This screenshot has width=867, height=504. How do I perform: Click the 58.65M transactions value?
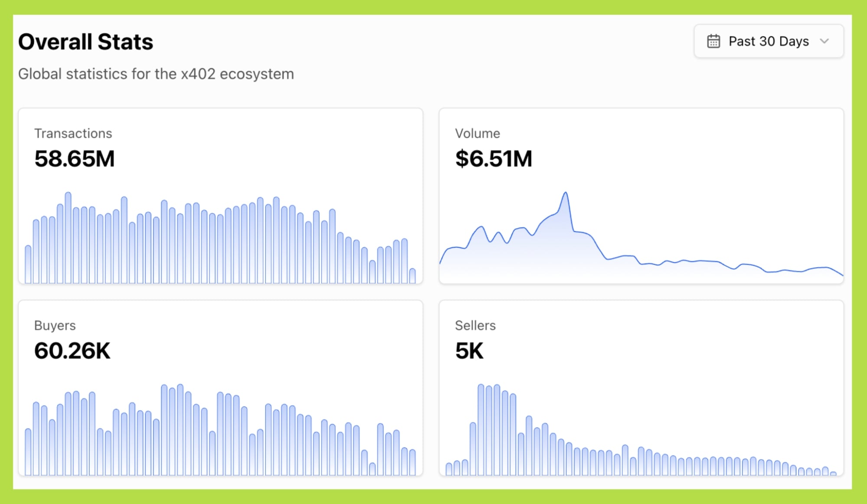tap(74, 158)
